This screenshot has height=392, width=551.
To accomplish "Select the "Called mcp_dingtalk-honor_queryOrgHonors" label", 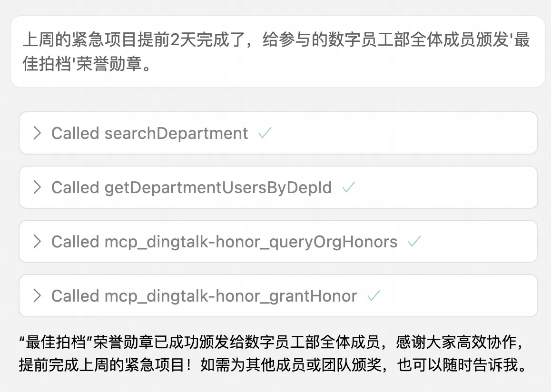I will pyautogui.click(x=224, y=242).
